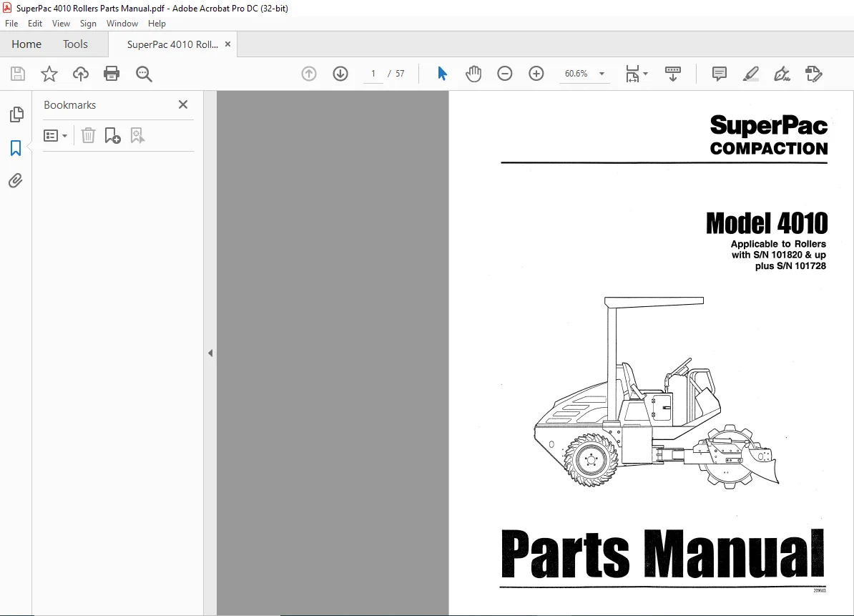Zoom in with plus icon
The image size is (854, 616).
(x=536, y=74)
